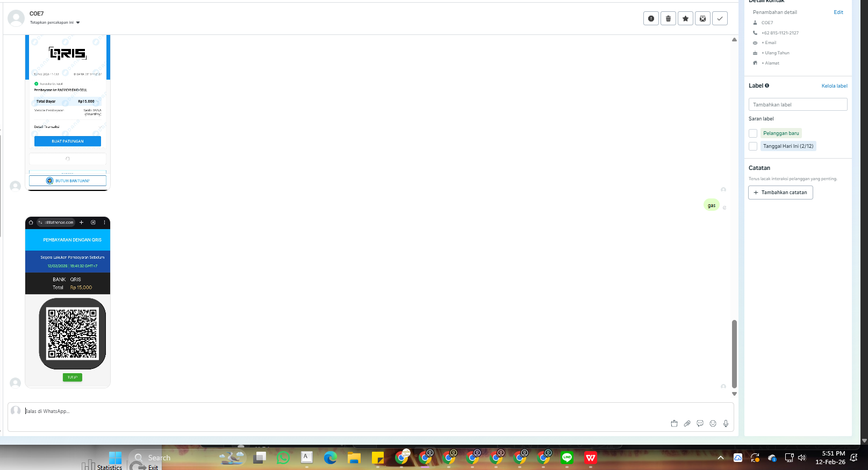This screenshot has height=470, width=868.
Task: Check the Tanggal Hari Ini (2/12) checkbox
Action: pos(753,146)
